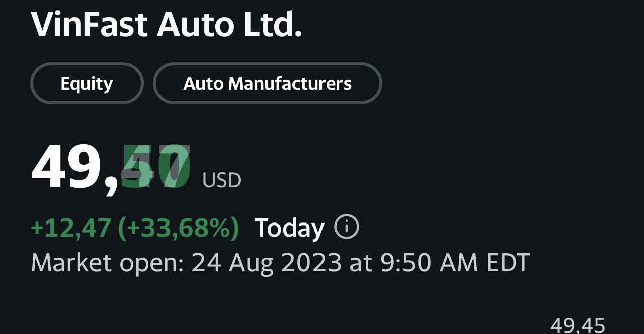The image size is (644, 334).
Task: Click the green animated price decimals
Action: pos(156,168)
